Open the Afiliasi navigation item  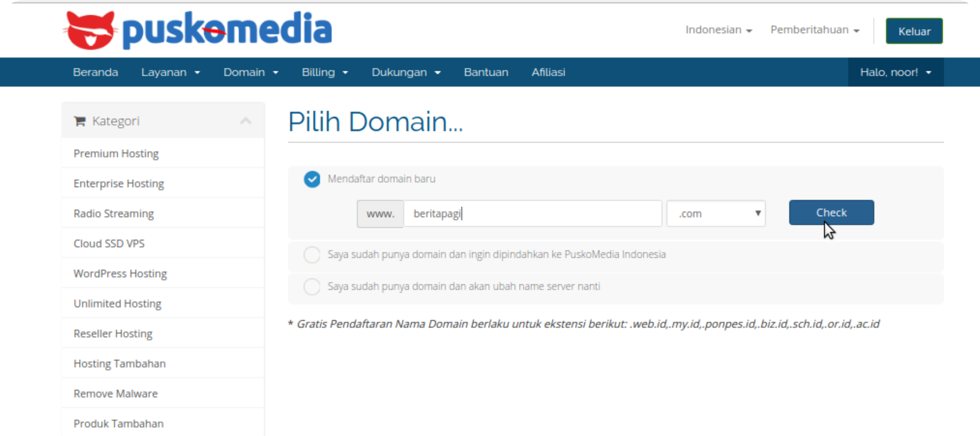point(548,72)
